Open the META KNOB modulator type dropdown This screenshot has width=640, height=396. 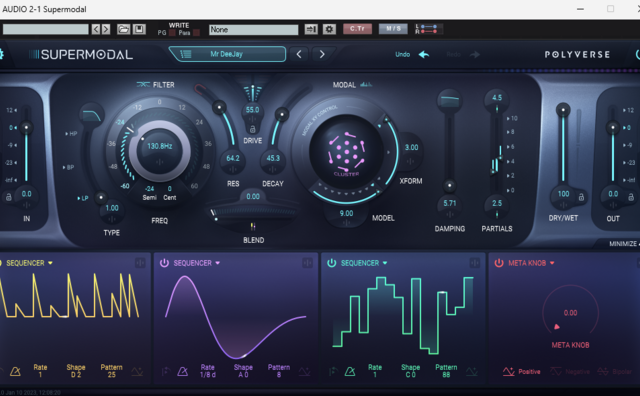(x=531, y=263)
